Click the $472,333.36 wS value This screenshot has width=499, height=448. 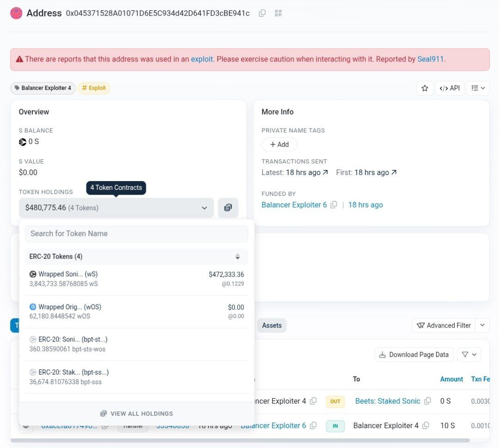point(226,274)
